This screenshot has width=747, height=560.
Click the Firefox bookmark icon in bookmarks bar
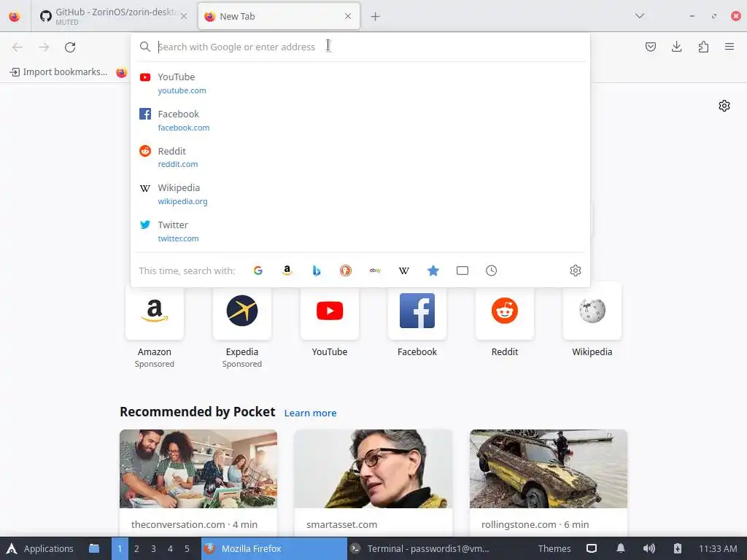(x=122, y=72)
